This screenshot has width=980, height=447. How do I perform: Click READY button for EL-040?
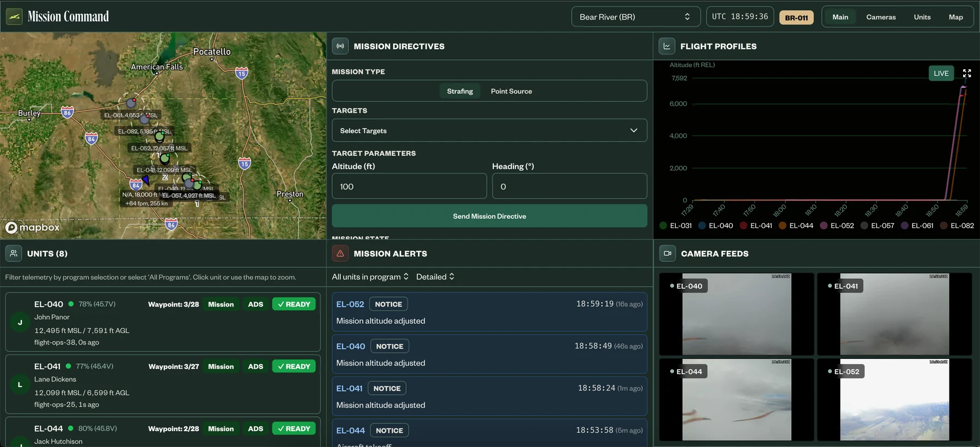294,304
